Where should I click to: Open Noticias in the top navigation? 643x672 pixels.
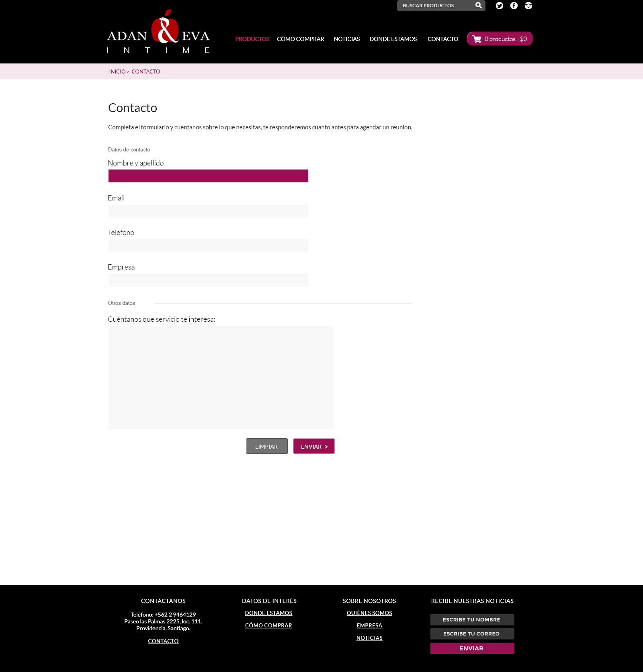tap(346, 39)
